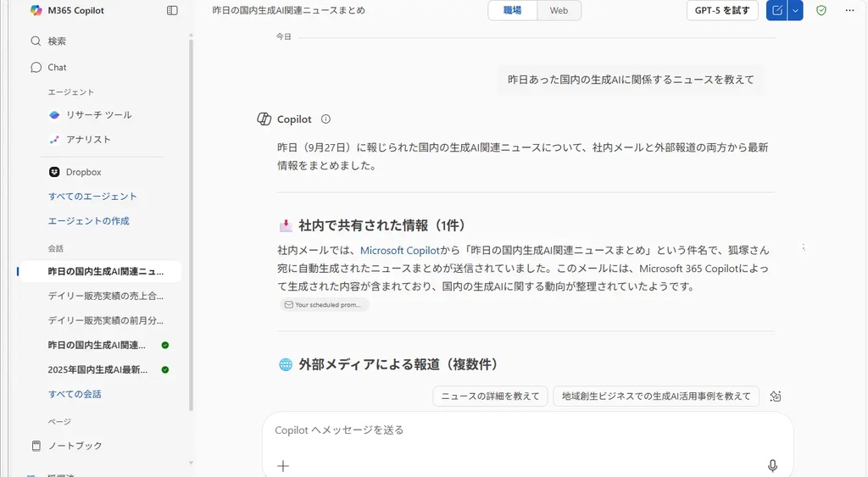The image size is (868, 477).
Task: Open the Notebook page in sidebar
Action: (75, 446)
